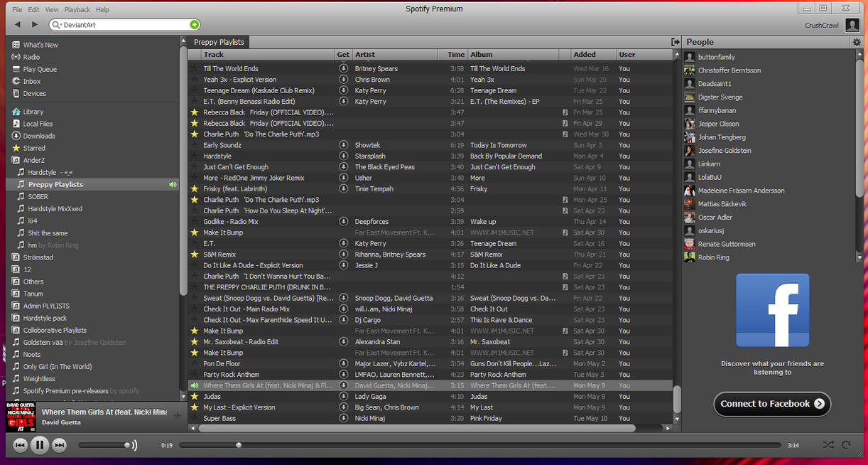This screenshot has width=868, height=465.
Task: Click the green search arrow button
Action: [194, 23]
